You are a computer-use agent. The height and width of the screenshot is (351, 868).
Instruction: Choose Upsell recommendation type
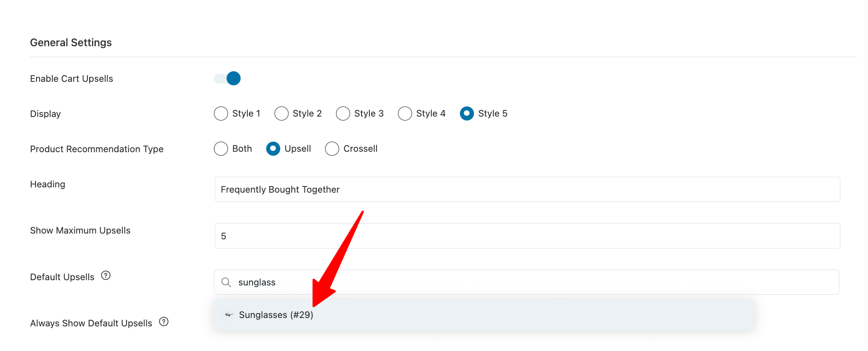(x=273, y=149)
